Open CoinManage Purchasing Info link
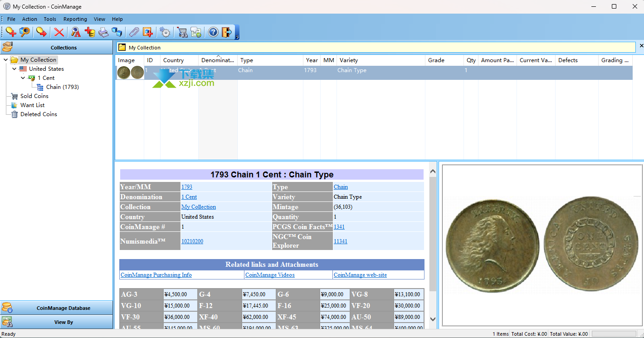Viewport: 644px width, 338px height. [156, 275]
